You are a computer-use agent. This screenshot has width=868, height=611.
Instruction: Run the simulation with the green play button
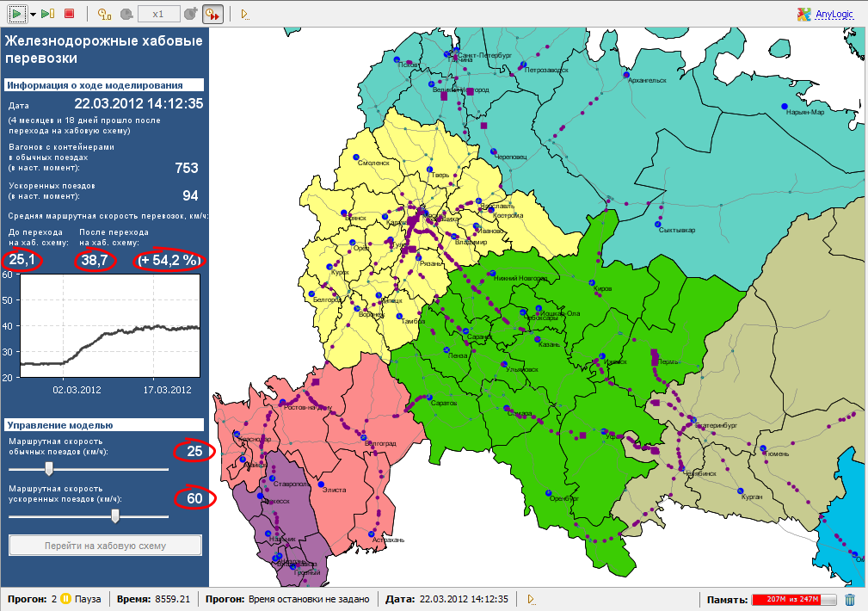(17, 13)
